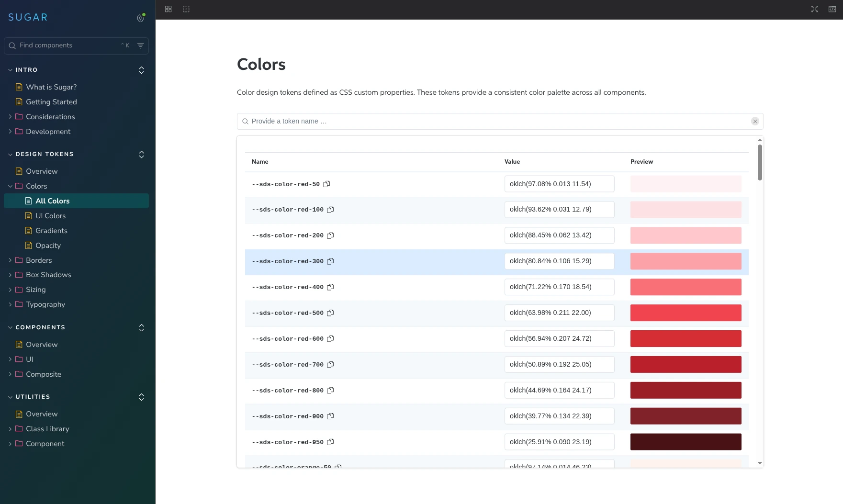
Task: Clear the token name search field
Action: (755, 122)
